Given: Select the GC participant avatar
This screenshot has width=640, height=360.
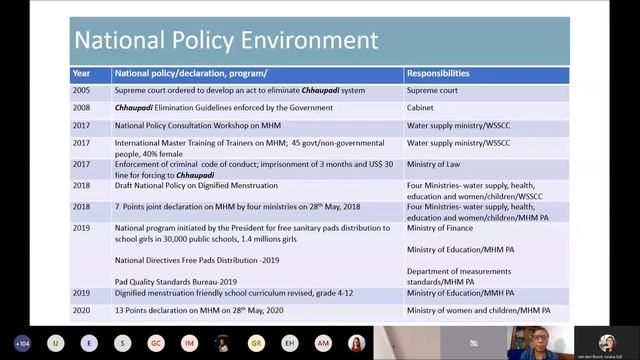Looking at the screenshot, I should tap(156, 344).
